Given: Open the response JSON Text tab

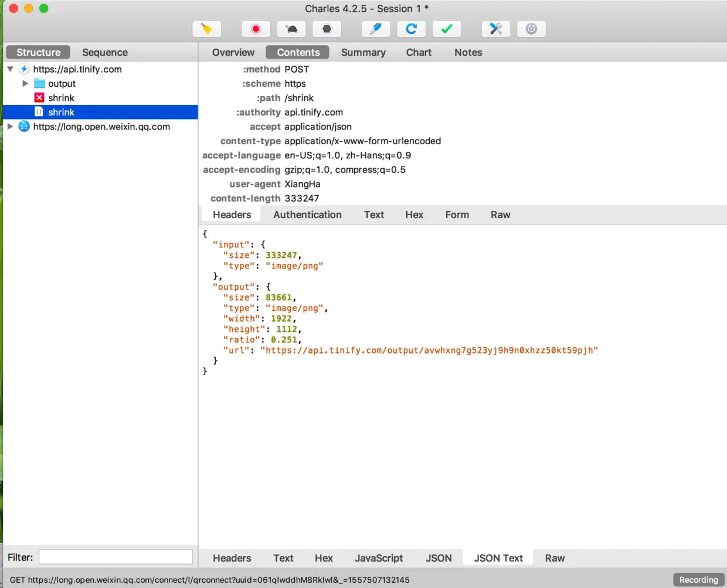Looking at the screenshot, I should click(x=498, y=558).
